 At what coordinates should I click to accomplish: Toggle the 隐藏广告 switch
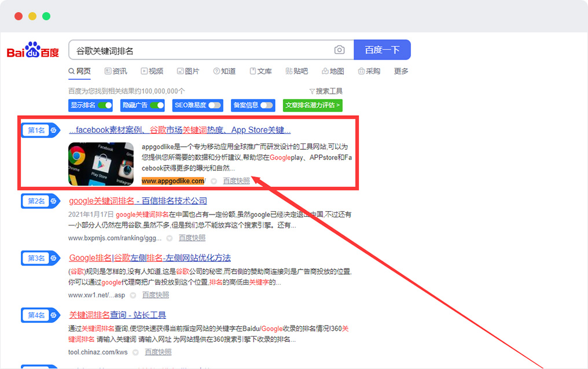click(157, 105)
